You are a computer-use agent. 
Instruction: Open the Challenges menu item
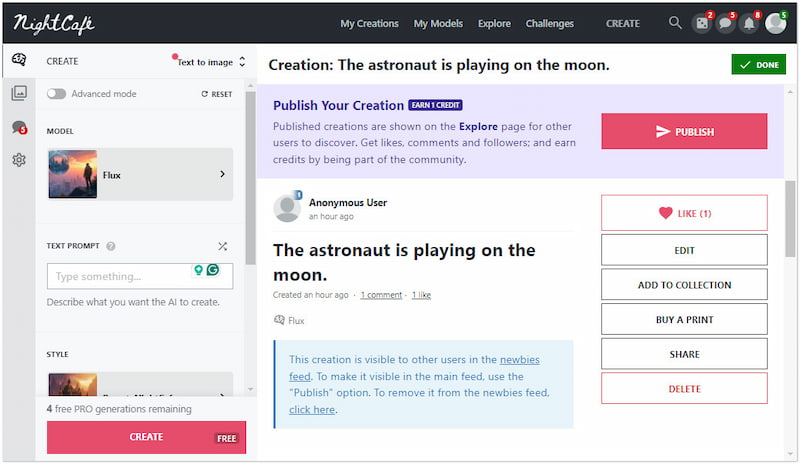(x=550, y=23)
